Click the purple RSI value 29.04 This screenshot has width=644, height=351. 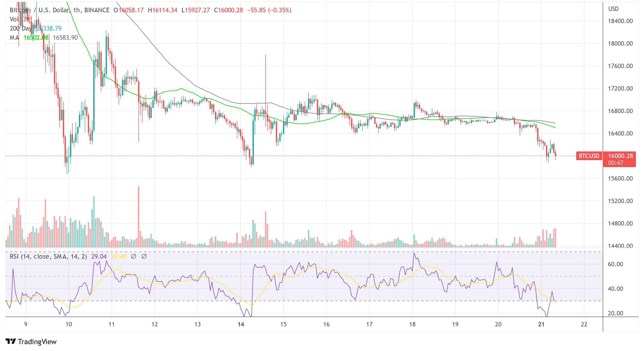pos(99,256)
